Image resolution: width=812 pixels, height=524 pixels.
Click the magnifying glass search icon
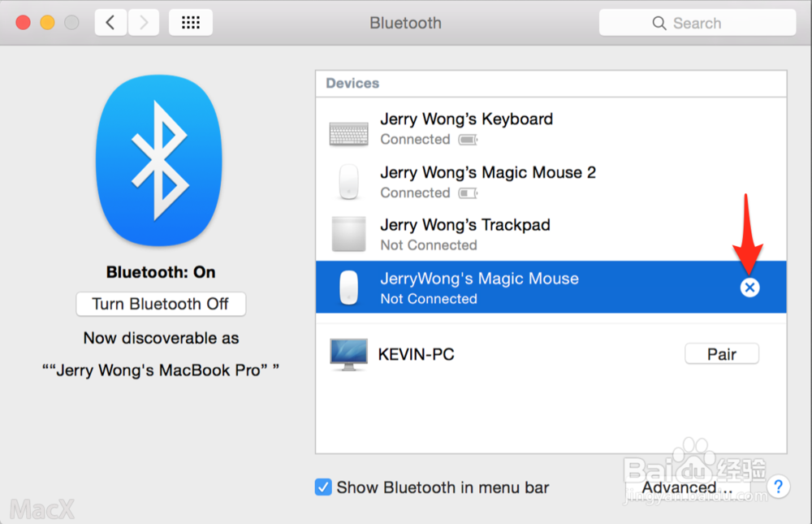(x=659, y=24)
